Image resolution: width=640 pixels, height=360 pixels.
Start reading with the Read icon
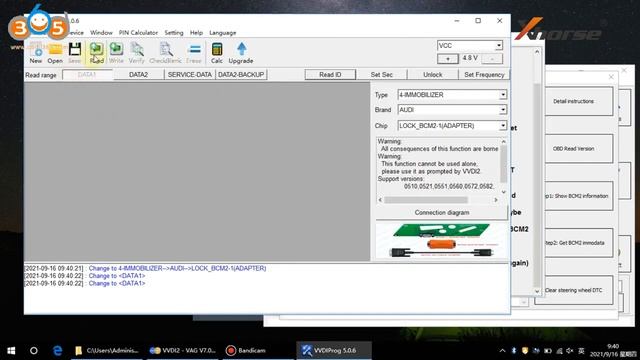pos(96,53)
